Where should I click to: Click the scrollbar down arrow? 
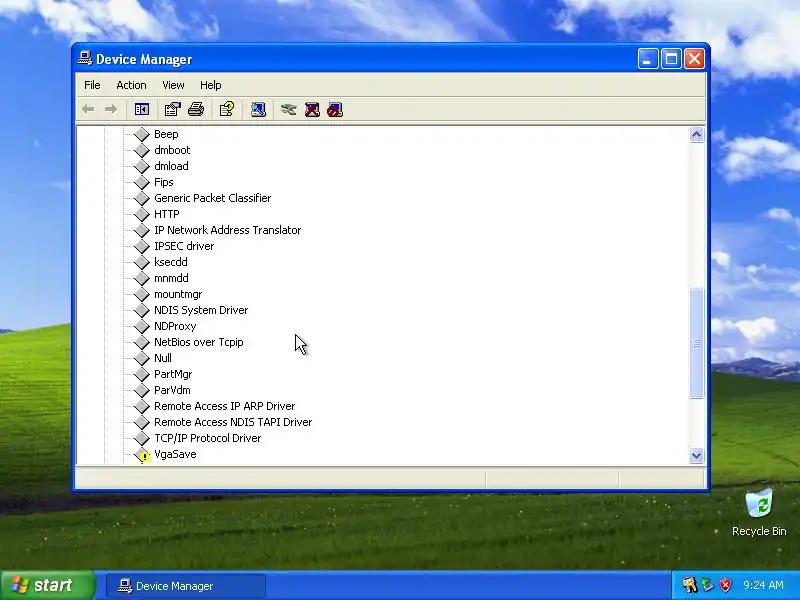tap(696, 456)
